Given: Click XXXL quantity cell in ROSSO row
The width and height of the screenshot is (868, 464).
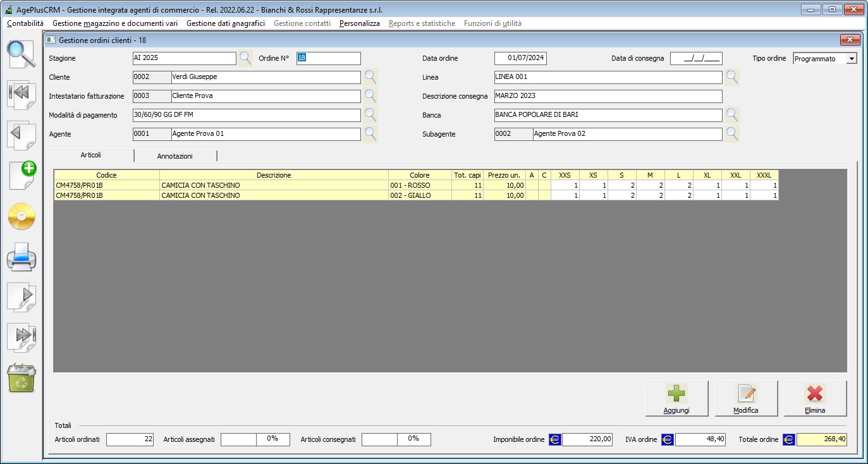Looking at the screenshot, I should [x=764, y=185].
